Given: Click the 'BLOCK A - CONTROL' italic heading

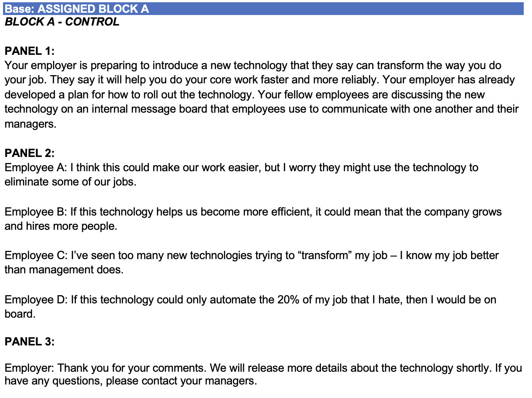Looking at the screenshot, I should point(62,22).
